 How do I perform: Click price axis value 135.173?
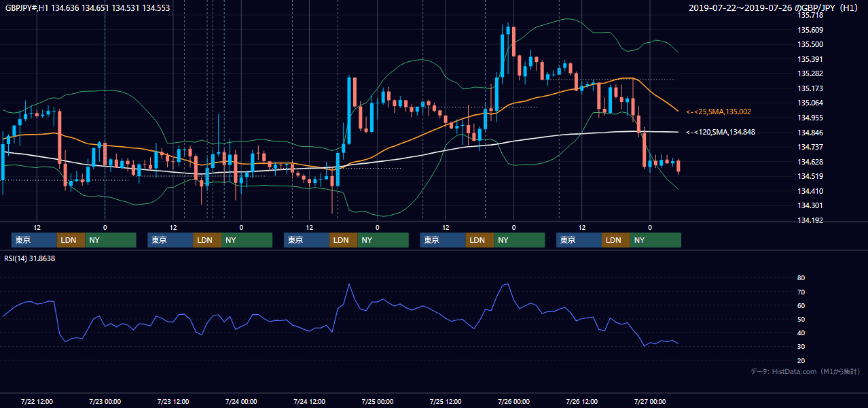click(x=810, y=88)
